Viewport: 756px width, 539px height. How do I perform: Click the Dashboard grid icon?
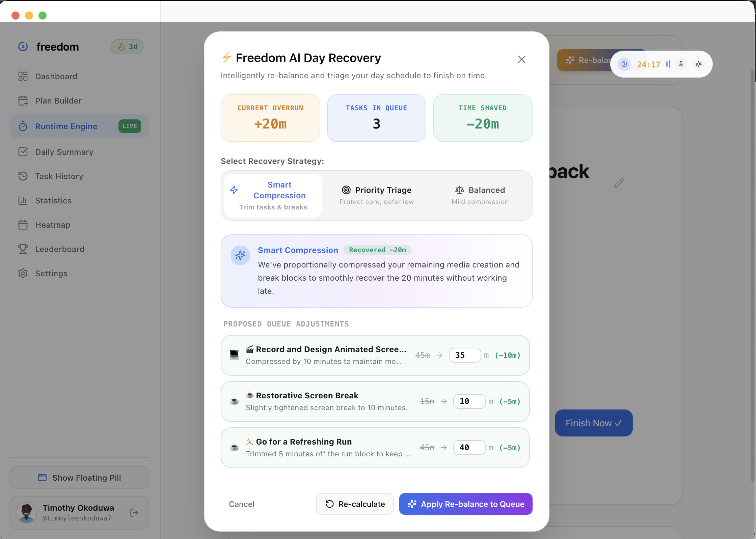coord(23,76)
